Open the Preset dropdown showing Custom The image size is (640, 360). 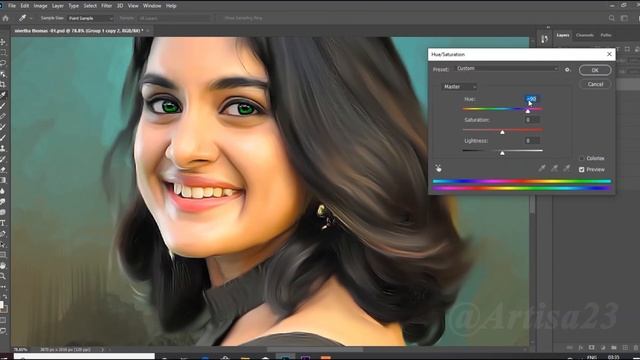[507, 69]
